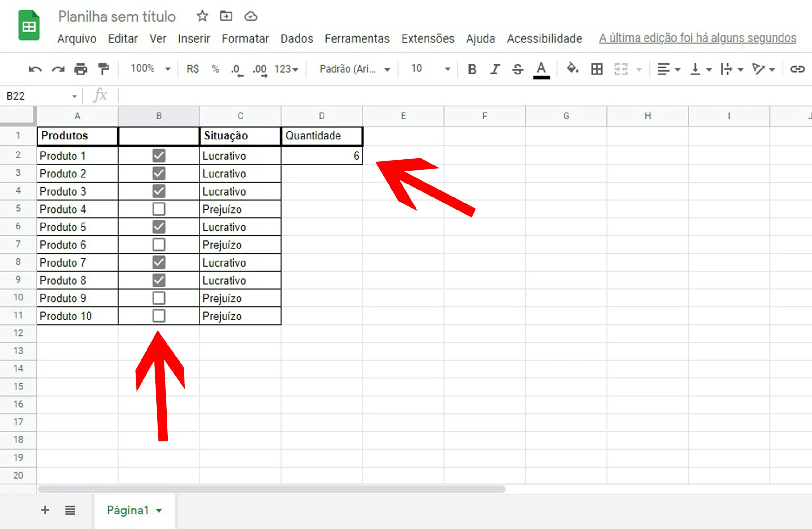The height and width of the screenshot is (529, 812).
Task: Check the Produto 10 checkbox
Action: tap(159, 316)
